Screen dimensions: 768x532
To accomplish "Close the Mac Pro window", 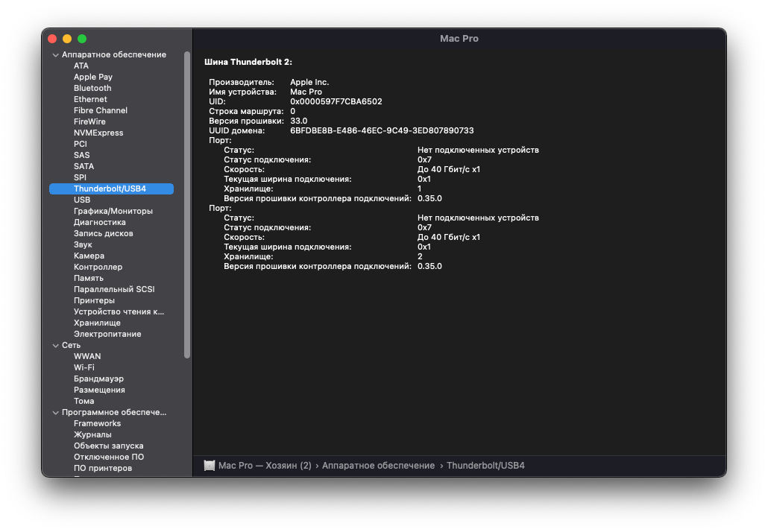I will click(x=52, y=39).
